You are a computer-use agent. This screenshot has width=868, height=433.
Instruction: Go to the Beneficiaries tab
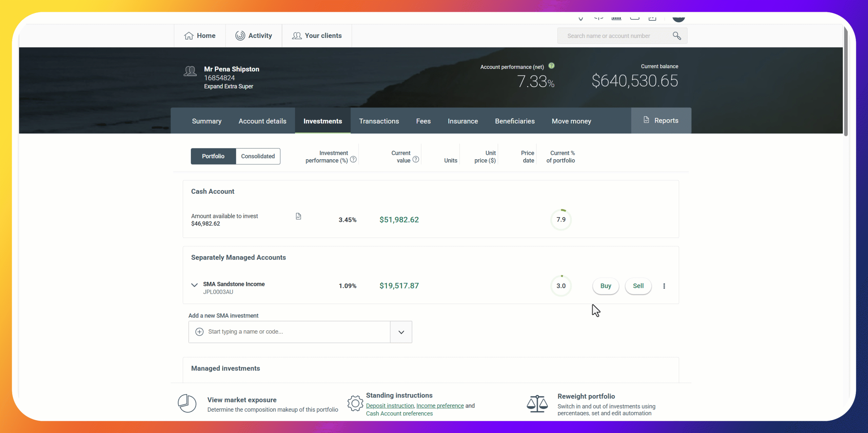click(x=514, y=121)
